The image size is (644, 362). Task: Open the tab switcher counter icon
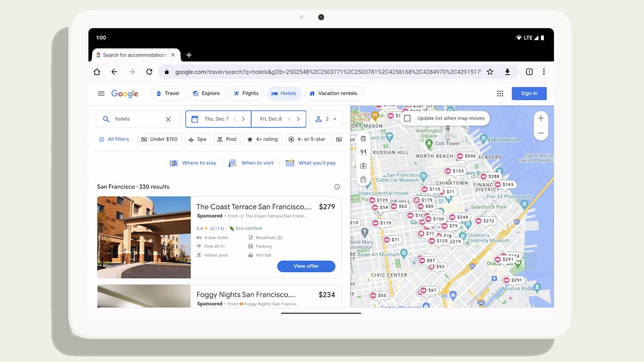[529, 72]
